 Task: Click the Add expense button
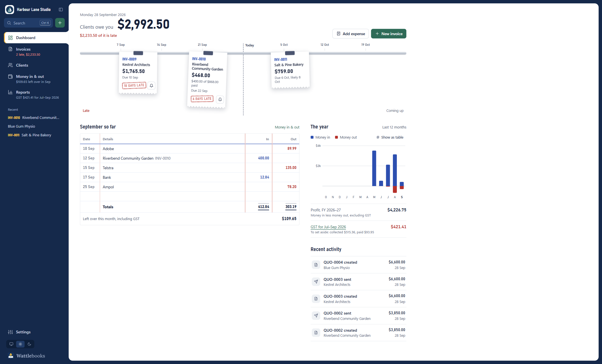(x=351, y=34)
